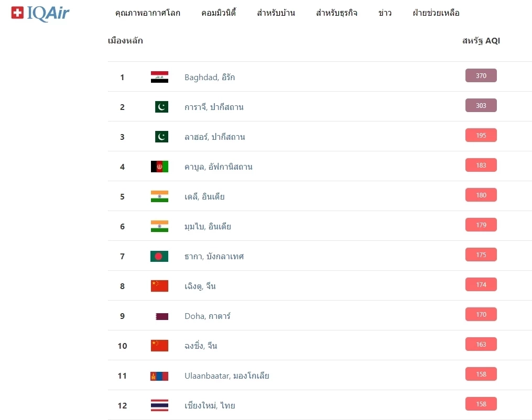Click the Thailand flag in row 12
This screenshot has height=420, width=532.
tap(159, 405)
